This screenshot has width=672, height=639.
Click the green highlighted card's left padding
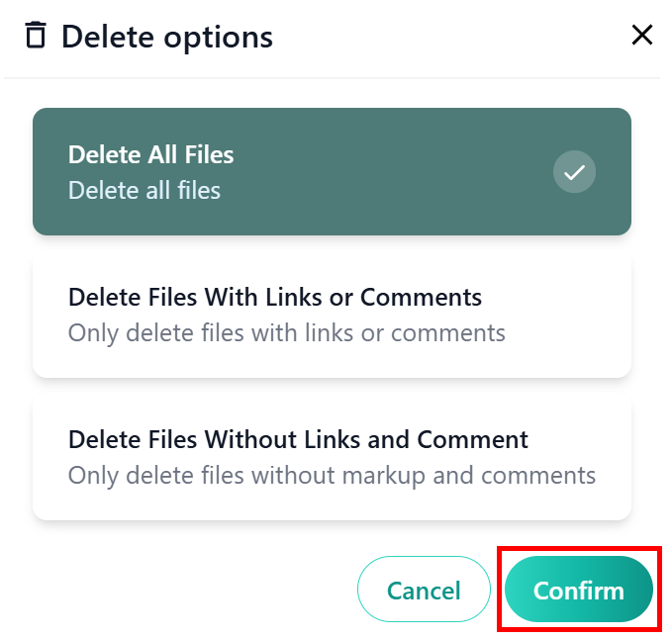49,171
